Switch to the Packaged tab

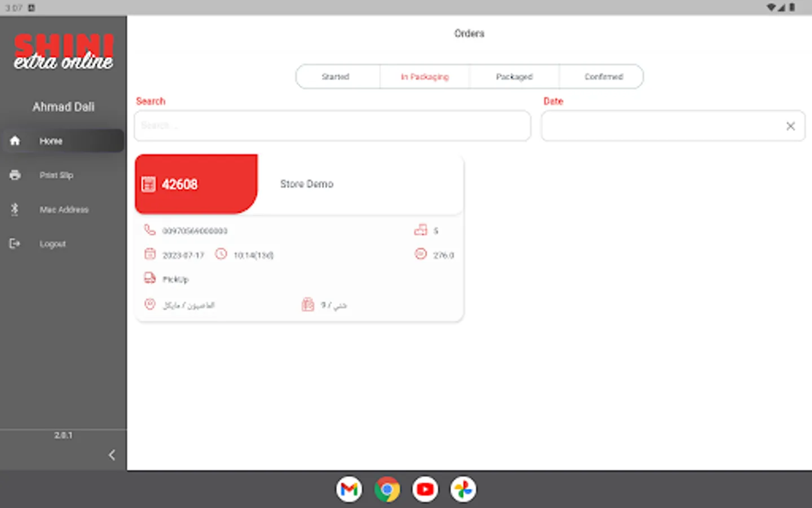(x=514, y=77)
